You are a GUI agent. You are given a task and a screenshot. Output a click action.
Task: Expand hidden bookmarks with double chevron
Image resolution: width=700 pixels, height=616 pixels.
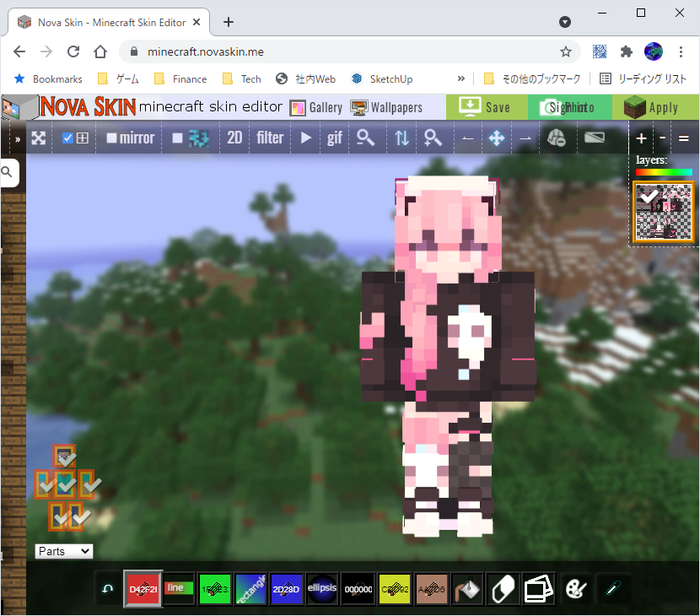[x=460, y=78]
